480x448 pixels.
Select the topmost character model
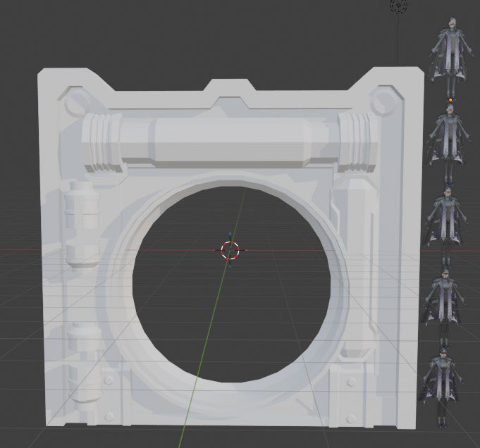(x=450, y=56)
